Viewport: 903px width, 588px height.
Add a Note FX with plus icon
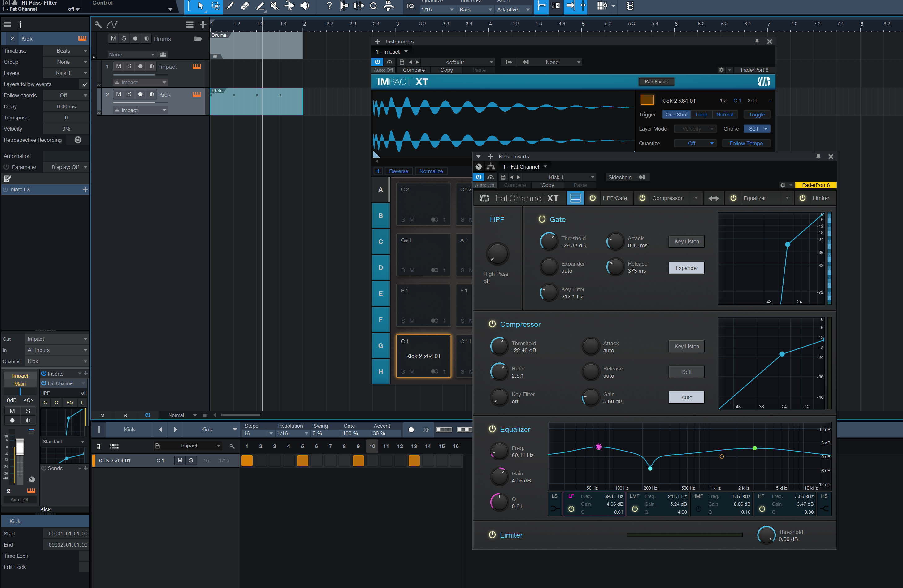click(x=85, y=189)
